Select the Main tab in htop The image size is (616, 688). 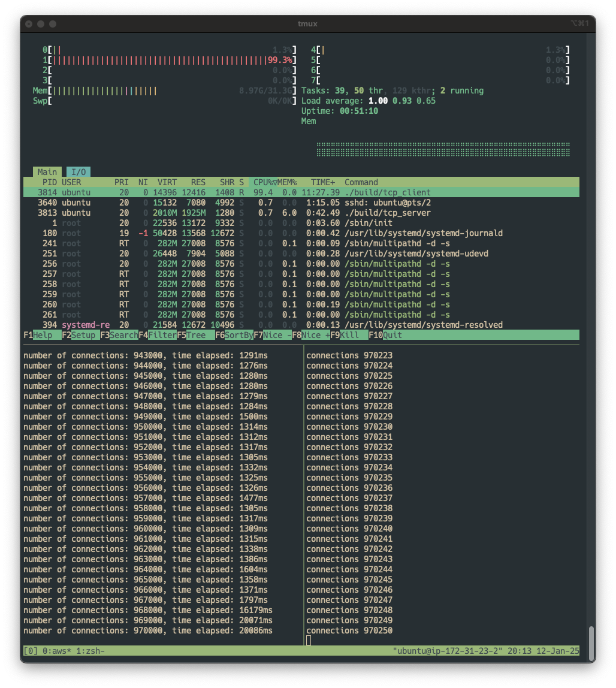click(47, 172)
